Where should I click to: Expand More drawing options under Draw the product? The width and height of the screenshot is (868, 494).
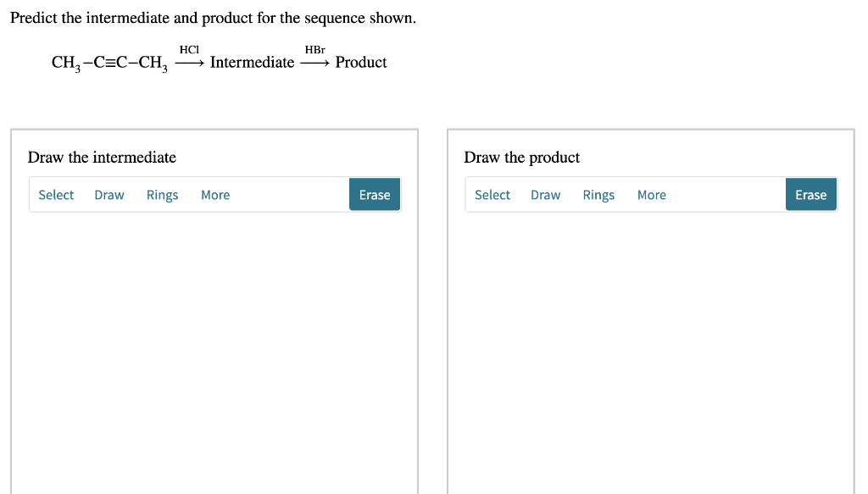[652, 194]
